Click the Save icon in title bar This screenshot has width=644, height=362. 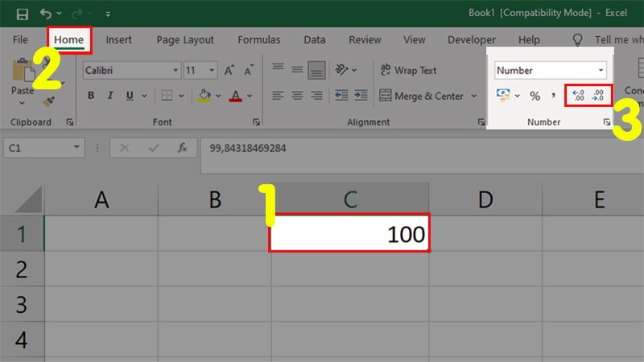pyautogui.click(x=22, y=14)
